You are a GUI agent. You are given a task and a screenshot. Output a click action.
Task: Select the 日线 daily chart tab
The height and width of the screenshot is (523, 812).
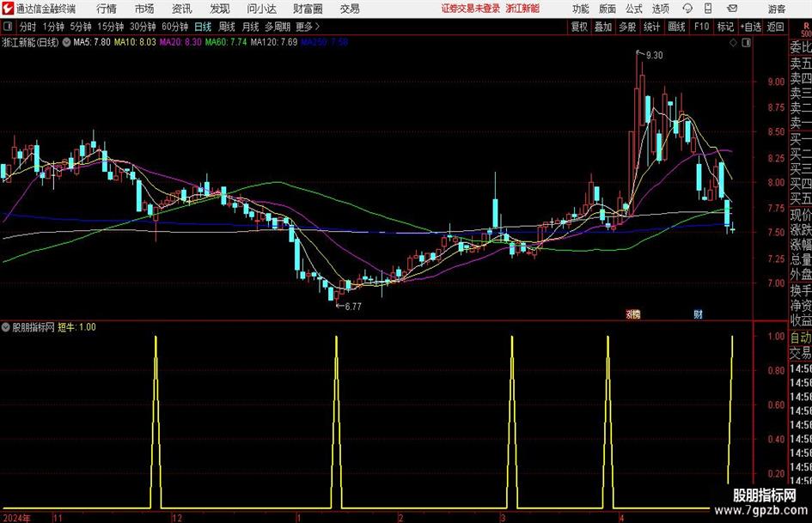click(x=203, y=27)
